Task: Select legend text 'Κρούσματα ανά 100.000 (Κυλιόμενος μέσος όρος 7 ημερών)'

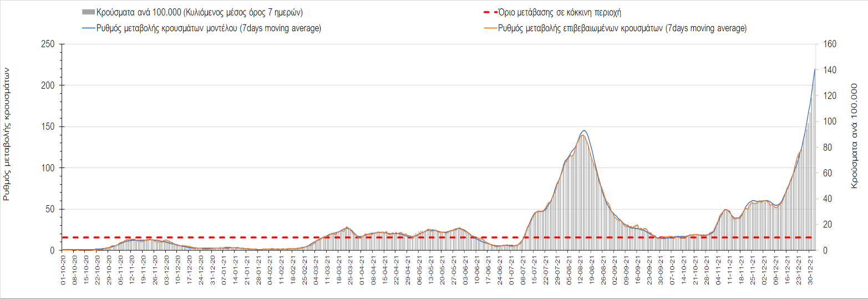Action: tap(199, 12)
